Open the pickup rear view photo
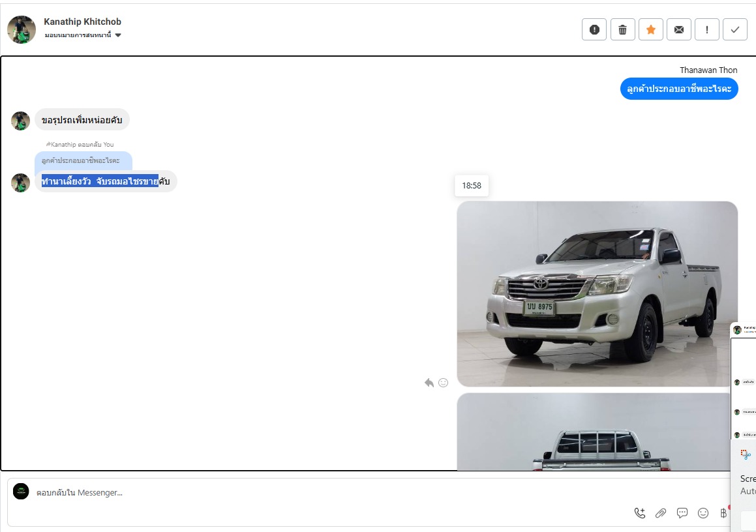This screenshot has width=756, height=532. coord(594,432)
